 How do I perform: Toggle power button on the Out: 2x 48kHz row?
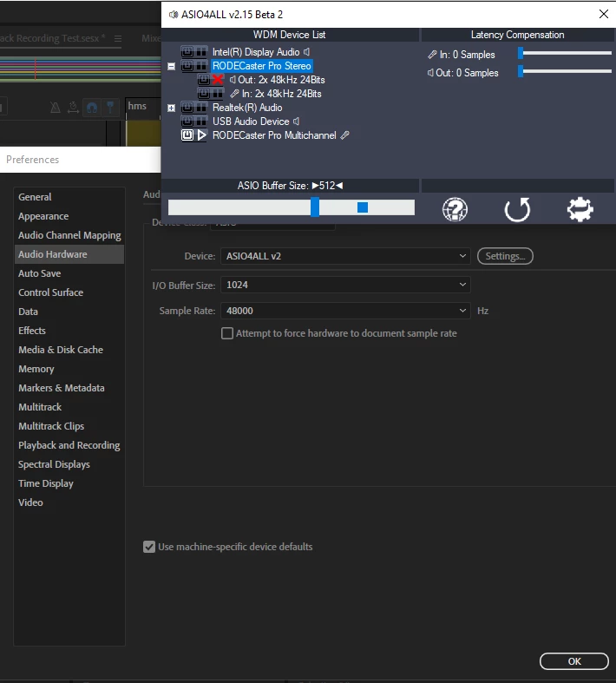point(203,80)
